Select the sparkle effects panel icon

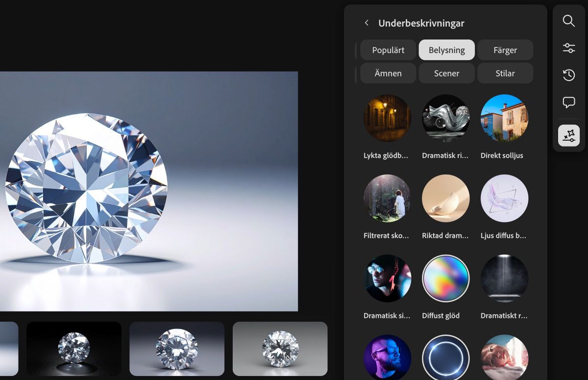point(568,136)
